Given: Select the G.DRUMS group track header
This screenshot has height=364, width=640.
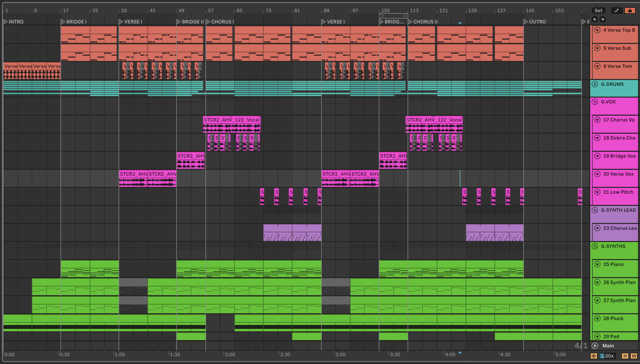Looking at the screenshot, I should tap(614, 88).
